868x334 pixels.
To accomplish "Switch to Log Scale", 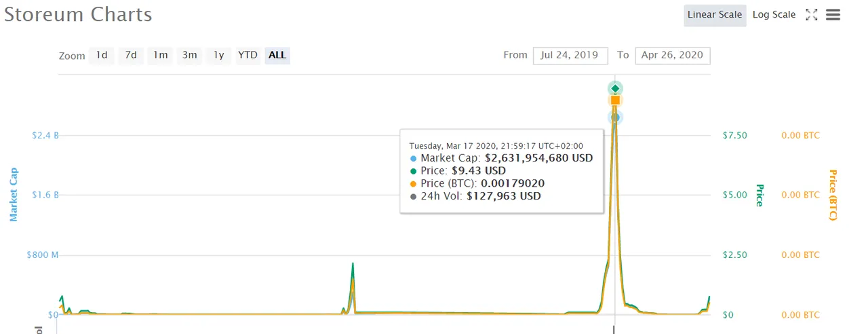I will [x=774, y=15].
